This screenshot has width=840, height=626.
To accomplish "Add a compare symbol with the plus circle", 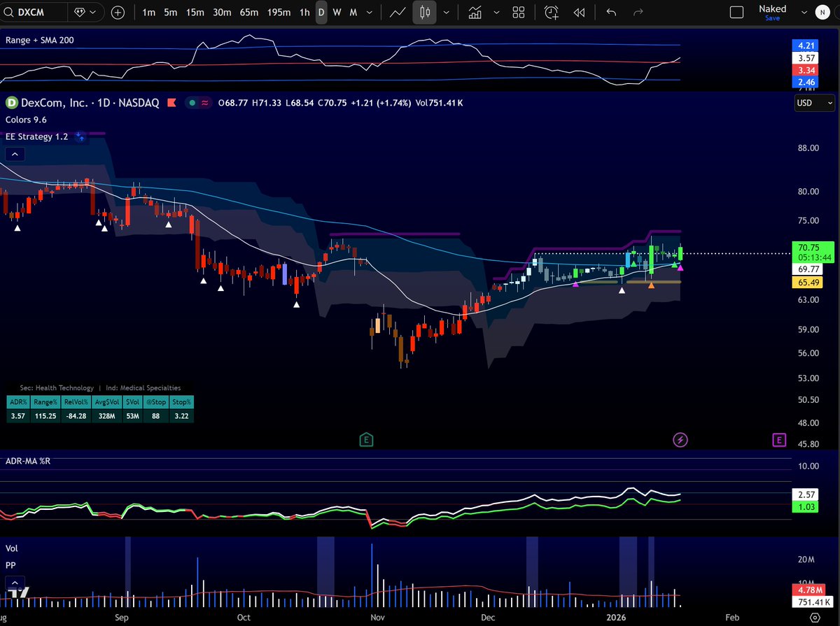I will pos(118,12).
